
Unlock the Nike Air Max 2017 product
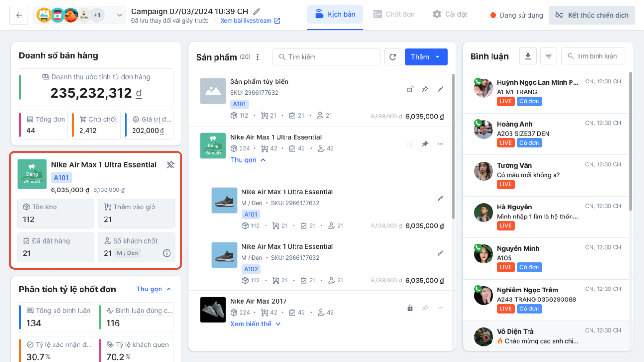(x=410, y=308)
